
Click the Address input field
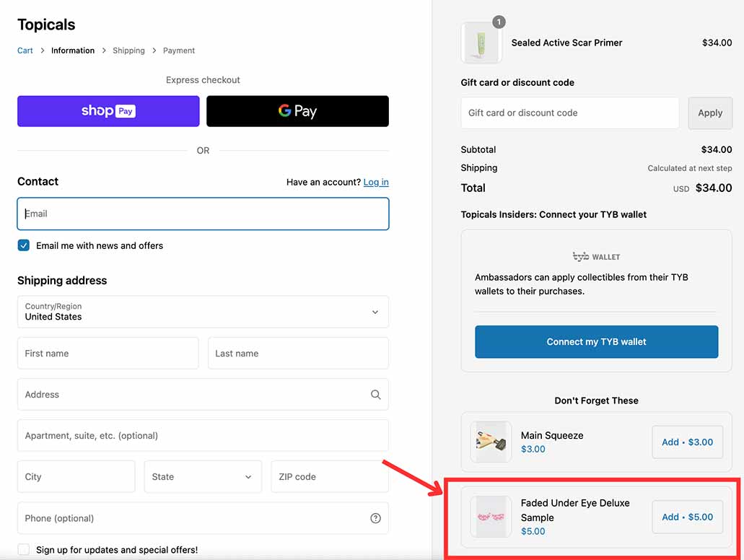(203, 394)
